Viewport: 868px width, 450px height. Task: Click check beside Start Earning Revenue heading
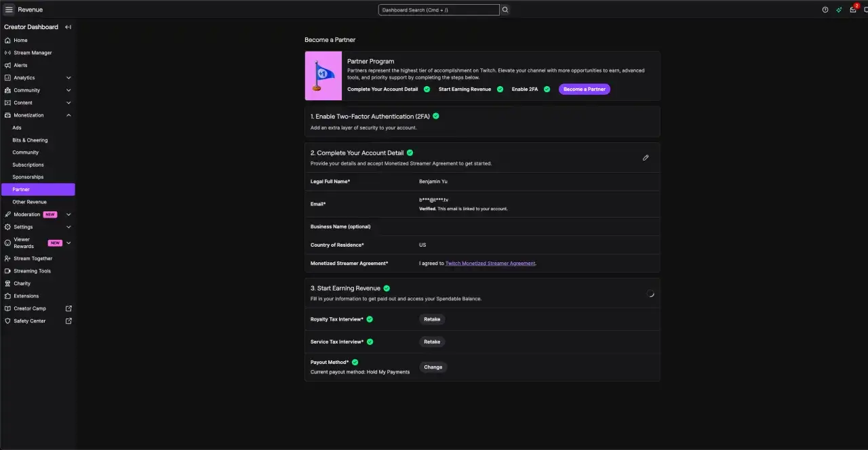(x=387, y=288)
